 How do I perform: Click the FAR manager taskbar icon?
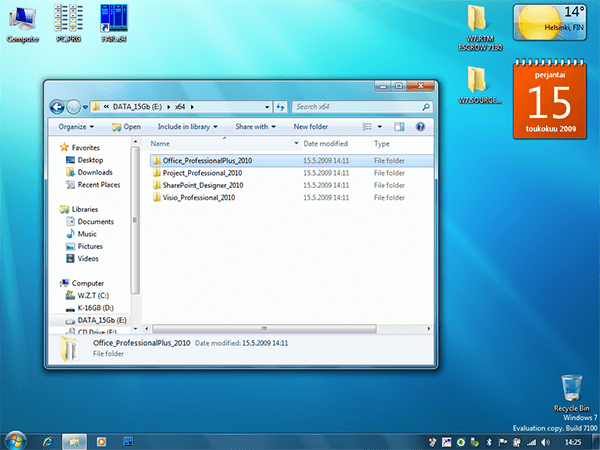point(128,442)
